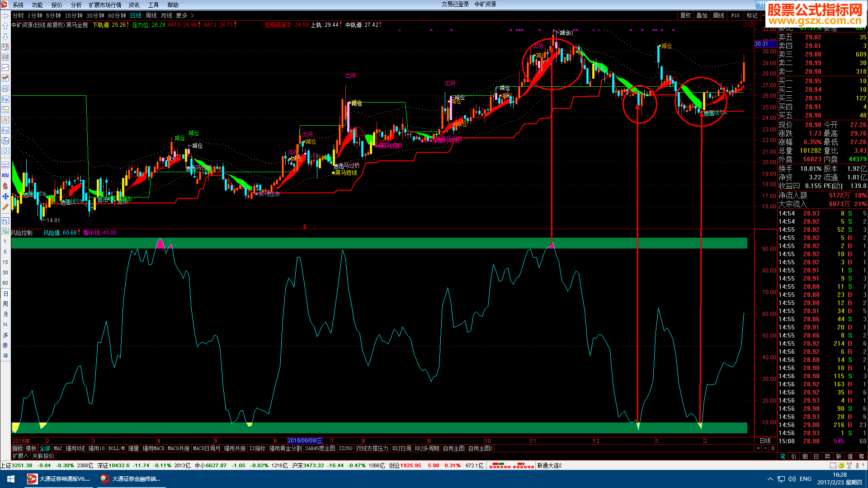Switch to 笔 tab in right panel
This screenshot has height=488, width=868.
pos(783,456)
